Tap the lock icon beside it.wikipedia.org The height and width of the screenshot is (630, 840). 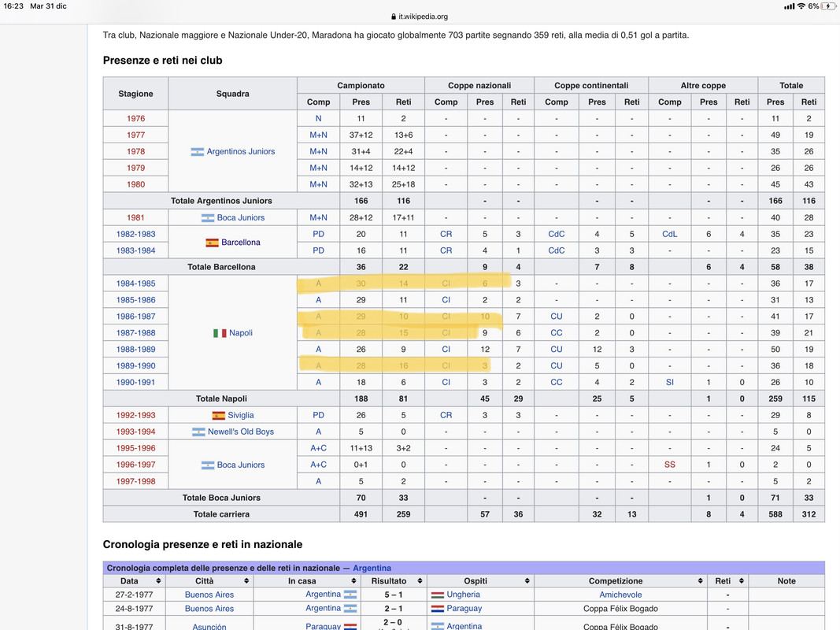point(394,17)
